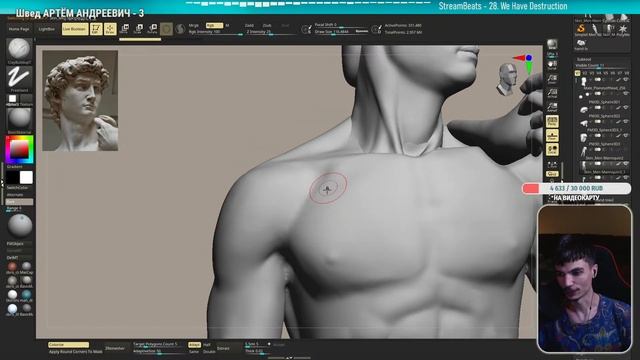Activate the Rotate transform tool
The width and height of the screenshot is (640, 360).
pyautogui.click(x=152, y=29)
